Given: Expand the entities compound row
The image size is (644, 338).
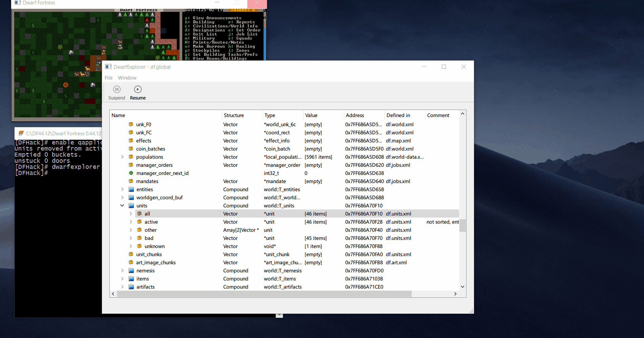Looking at the screenshot, I should pyautogui.click(x=122, y=189).
